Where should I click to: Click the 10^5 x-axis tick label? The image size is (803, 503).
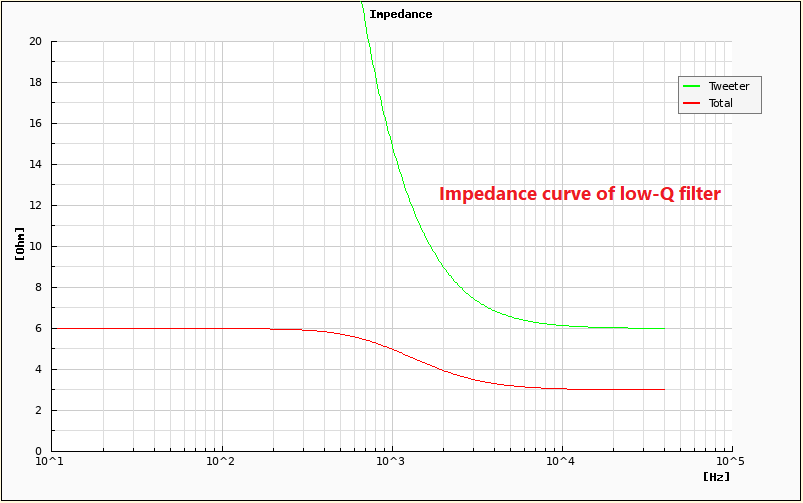pos(730,461)
